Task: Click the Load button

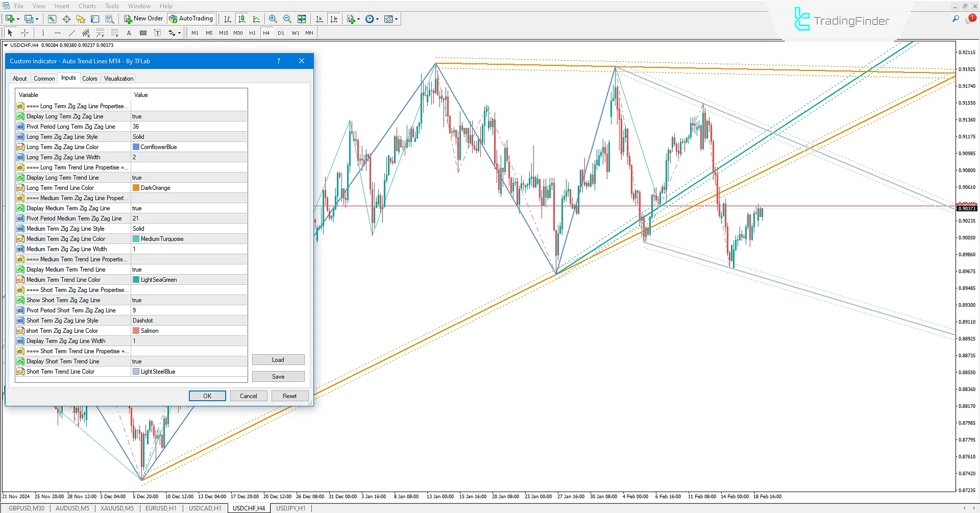Action: pos(278,359)
